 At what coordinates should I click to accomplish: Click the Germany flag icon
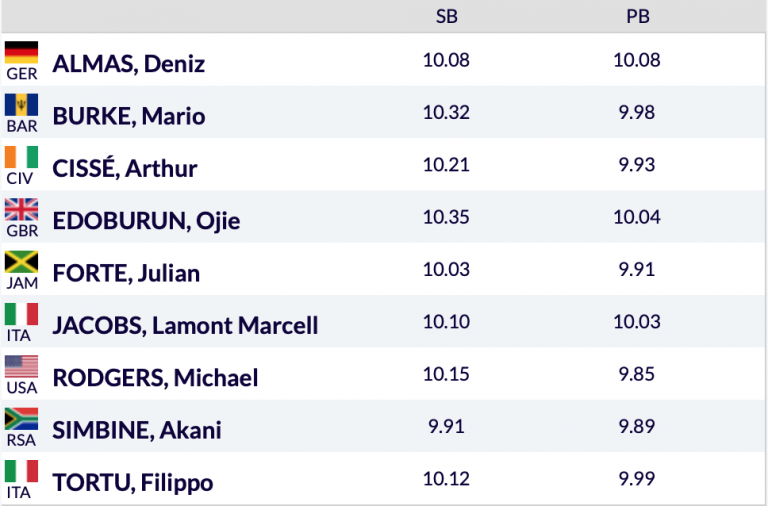pyautogui.click(x=22, y=52)
